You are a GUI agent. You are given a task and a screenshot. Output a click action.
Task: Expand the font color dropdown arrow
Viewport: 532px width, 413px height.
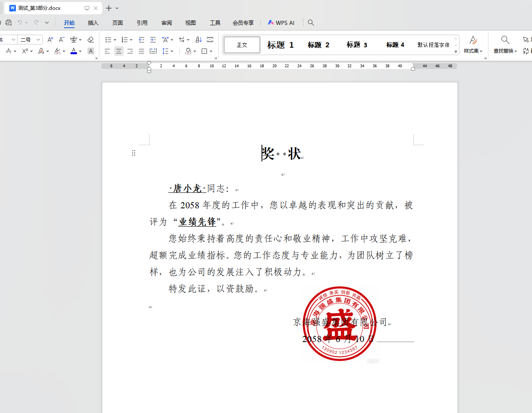80,51
